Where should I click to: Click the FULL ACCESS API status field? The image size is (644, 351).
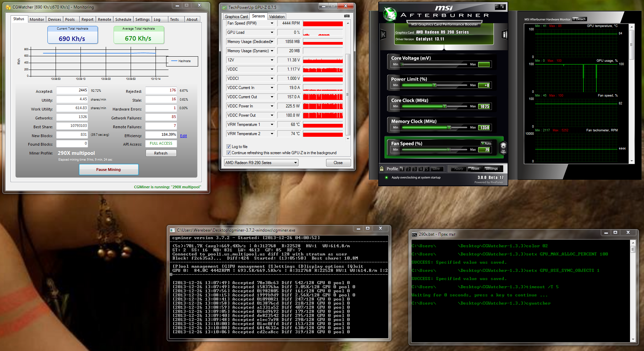[161, 144]
